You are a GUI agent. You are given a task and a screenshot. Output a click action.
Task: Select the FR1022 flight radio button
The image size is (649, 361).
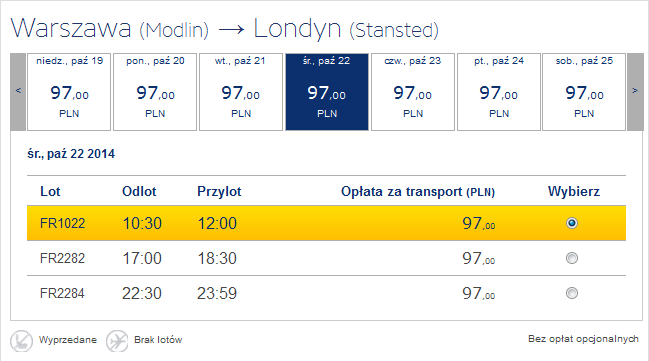[572, 223]
